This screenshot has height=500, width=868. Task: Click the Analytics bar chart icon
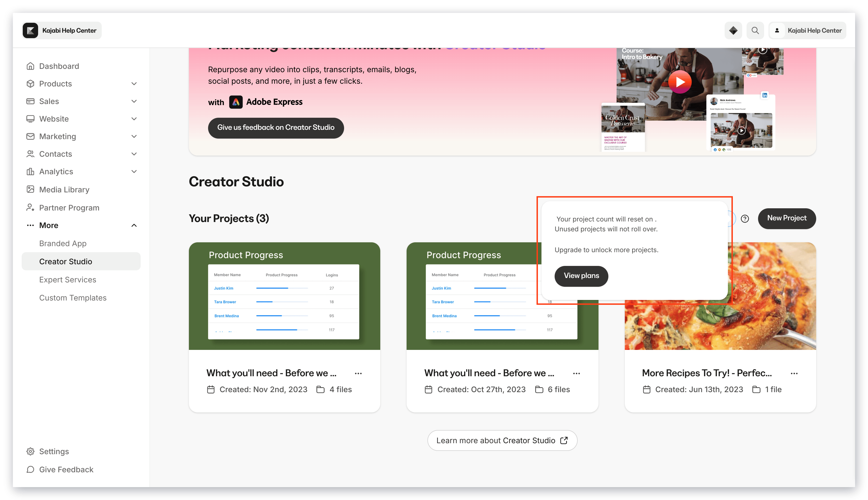[x=30, y=171]
